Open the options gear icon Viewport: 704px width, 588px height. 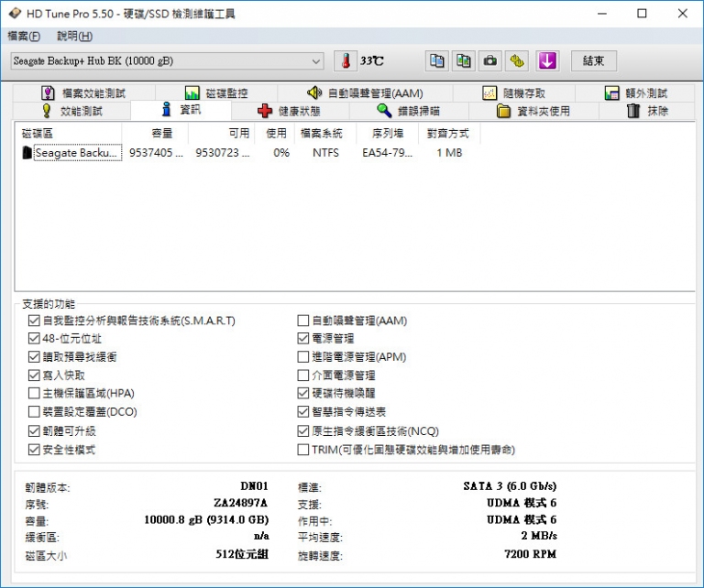516,60
